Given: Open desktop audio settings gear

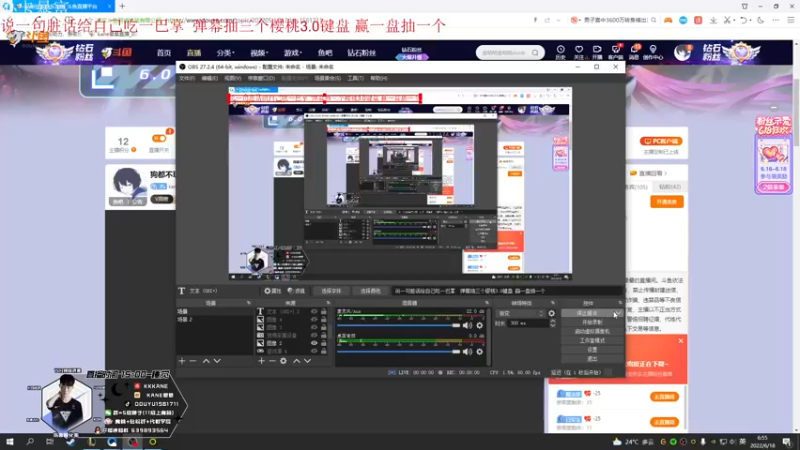Looking at the screenshot, I should tap(480, 352).
